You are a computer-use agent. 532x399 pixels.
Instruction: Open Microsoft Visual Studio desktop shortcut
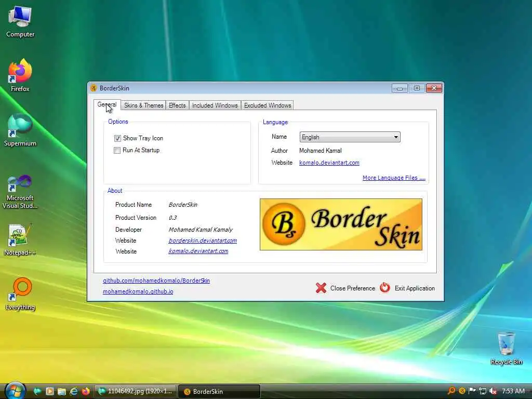click(x=20, y=192)
